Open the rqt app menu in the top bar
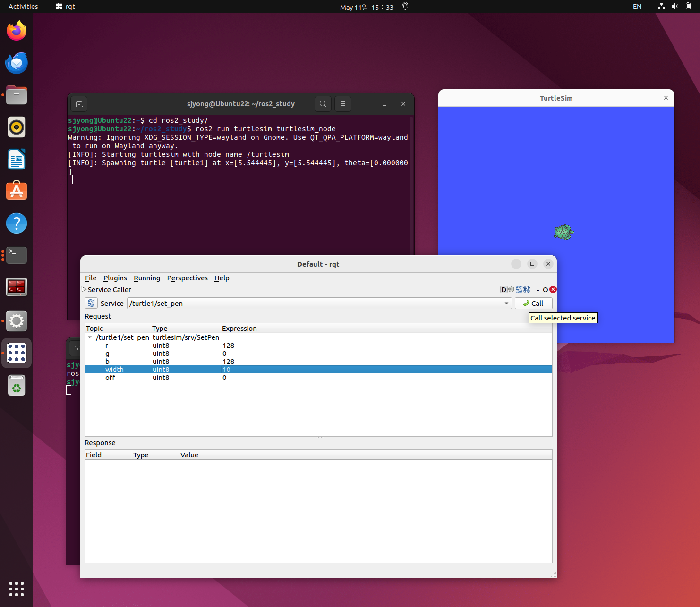700x607 pixels. pyautogui.click(x=65, y=7)
